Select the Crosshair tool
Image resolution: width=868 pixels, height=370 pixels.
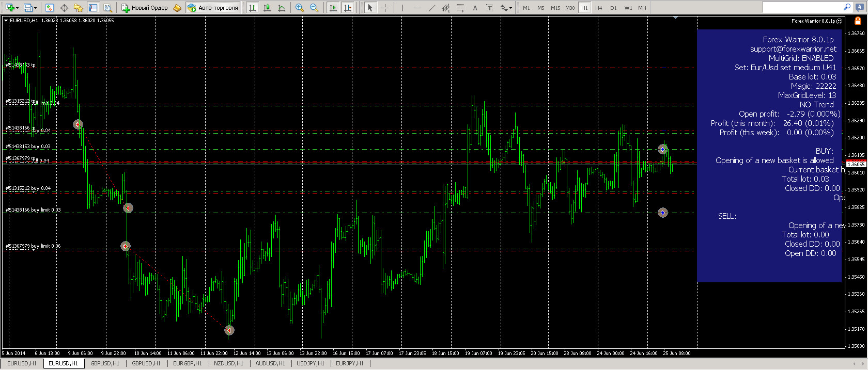[385, 8]
